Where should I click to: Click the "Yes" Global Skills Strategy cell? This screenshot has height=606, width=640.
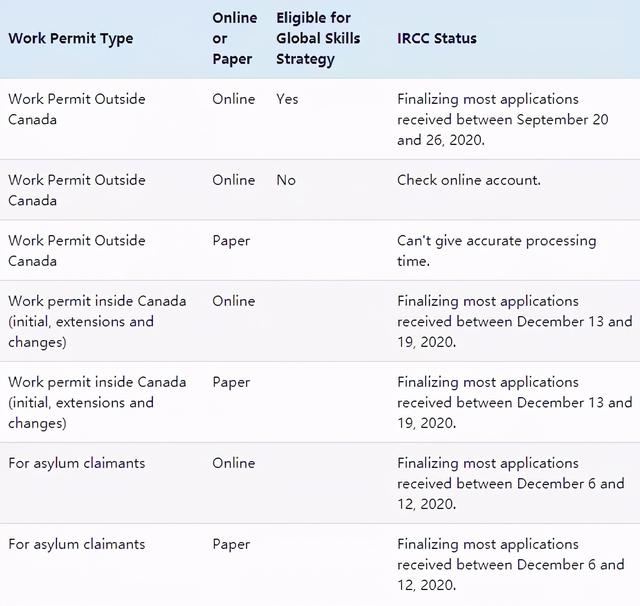(287, 99)
